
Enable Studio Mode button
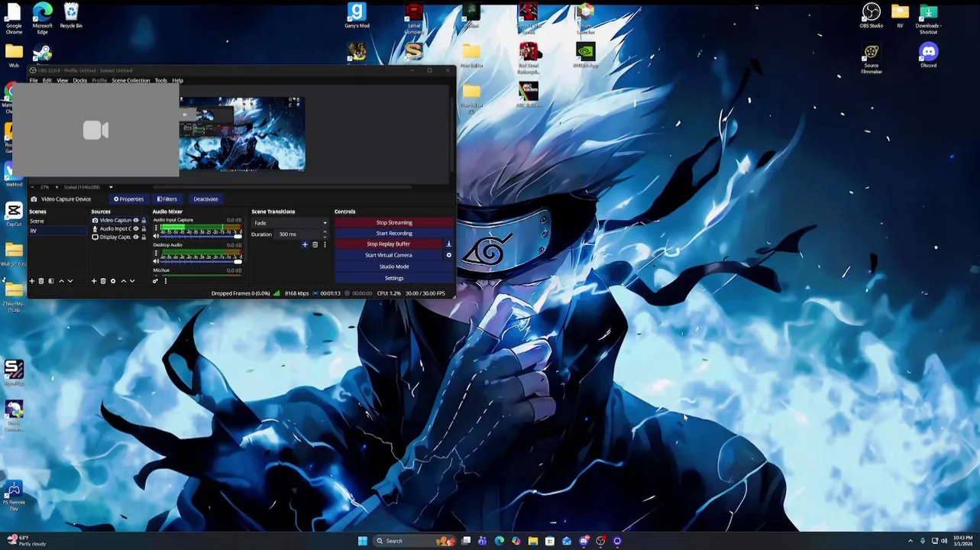pyautogui.click(x=394, y=267)
